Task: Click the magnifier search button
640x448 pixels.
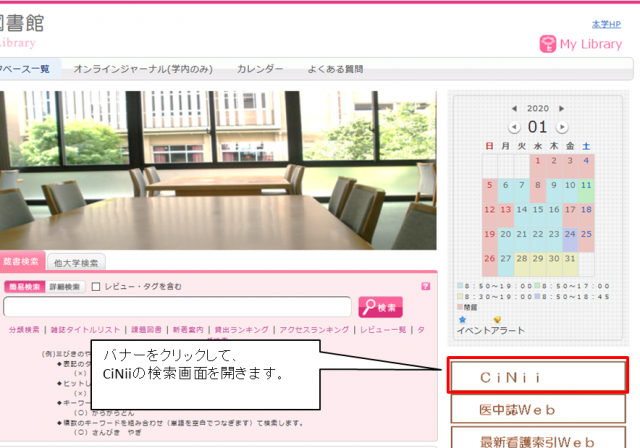Action: (x=380, y=307)
